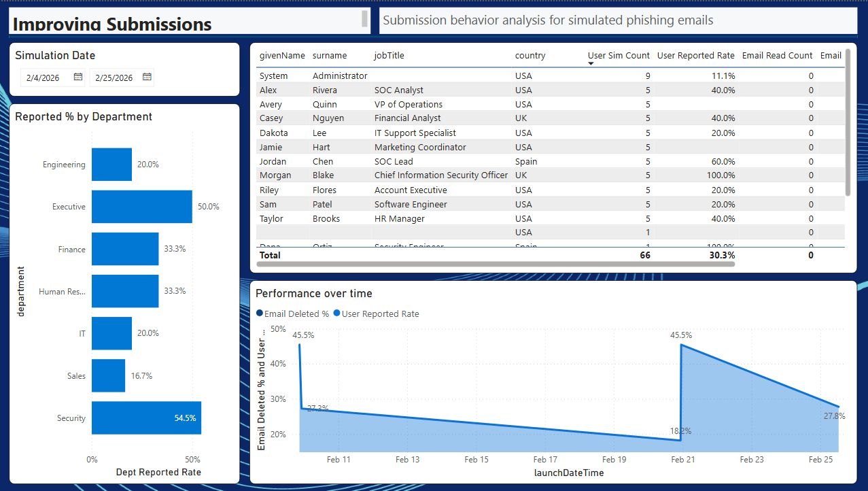The image size is (868, 491).
Task: Open the calendar picker for start date
Action: point(77,78)
